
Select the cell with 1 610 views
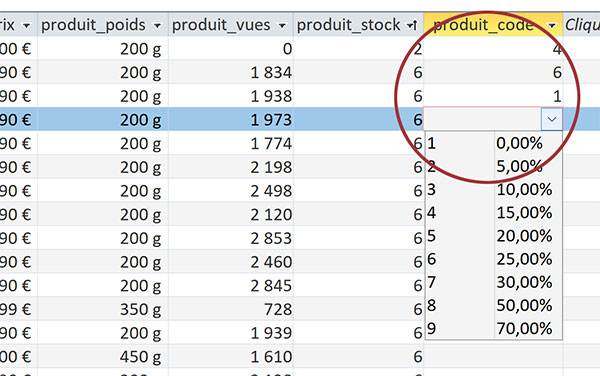[231, 356]
